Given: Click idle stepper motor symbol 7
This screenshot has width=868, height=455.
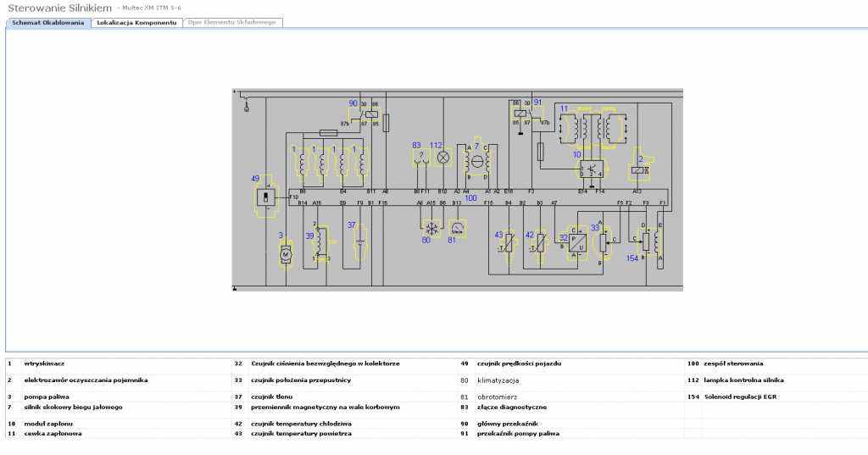Looking at the screenshot, I should (476, 161).
